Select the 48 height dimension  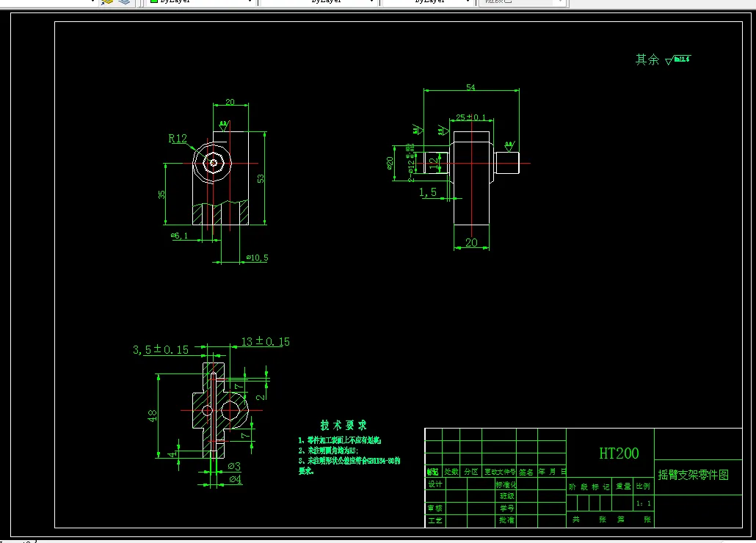152,415
